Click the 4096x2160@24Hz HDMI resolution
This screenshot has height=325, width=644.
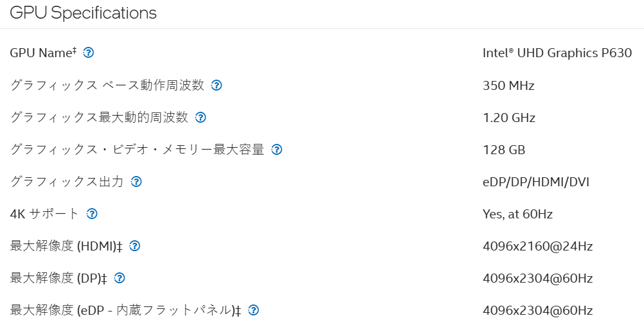537,246
